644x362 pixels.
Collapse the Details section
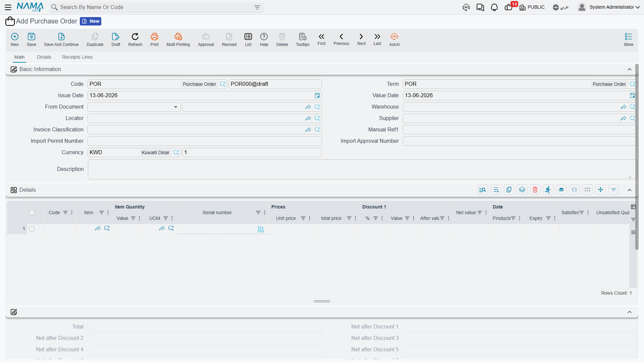(630, 190)
